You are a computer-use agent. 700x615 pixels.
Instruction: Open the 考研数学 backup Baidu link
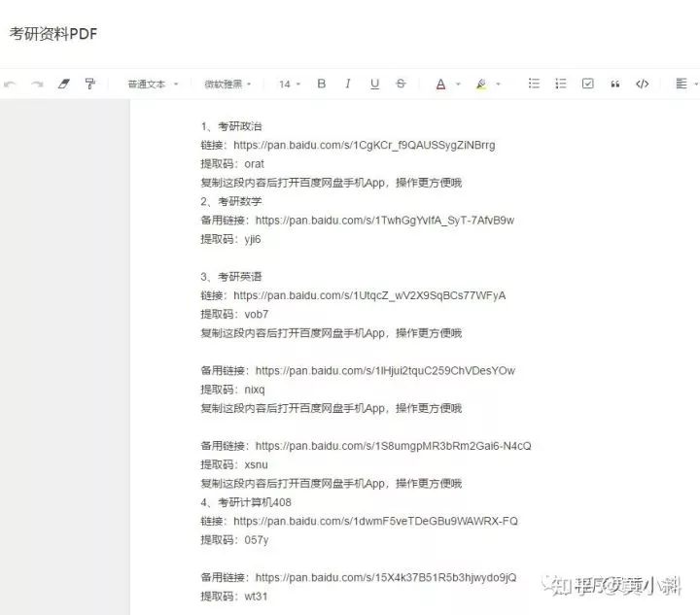pyautogui.click(x=384, y=221)
